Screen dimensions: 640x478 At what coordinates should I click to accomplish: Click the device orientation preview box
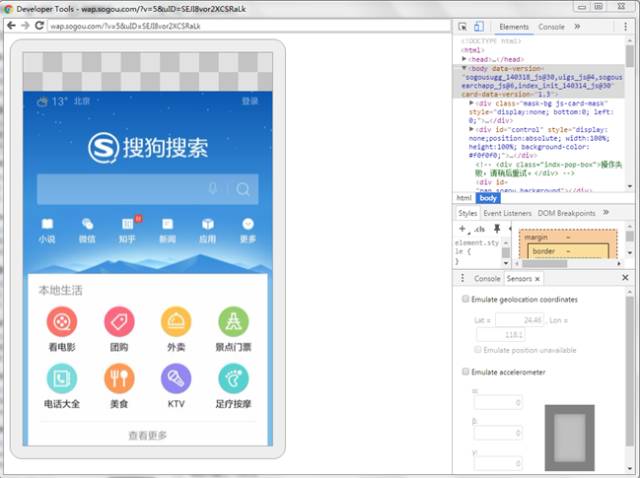tap(569, 438)
